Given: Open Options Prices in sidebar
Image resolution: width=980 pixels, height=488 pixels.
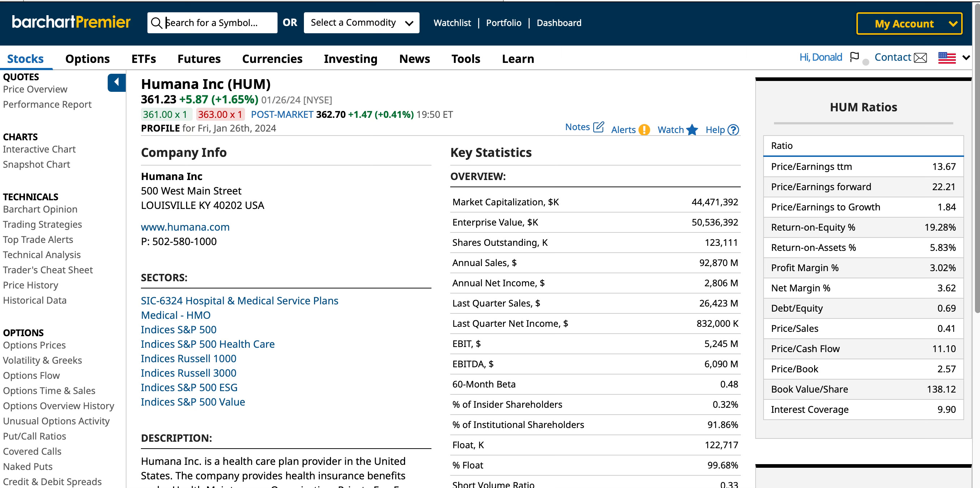Looking at the screenshot, I should tap(34, 345).
